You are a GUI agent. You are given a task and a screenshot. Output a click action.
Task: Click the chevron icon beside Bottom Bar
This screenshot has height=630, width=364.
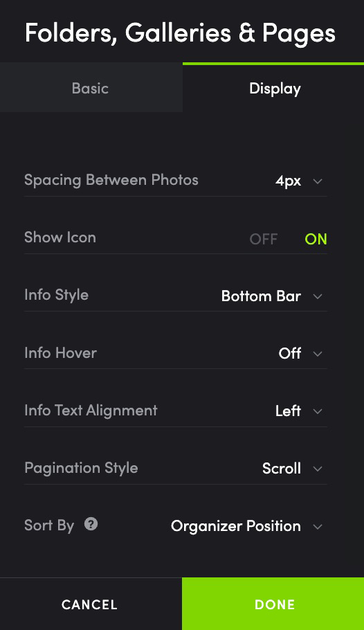[x=318, y=296]
